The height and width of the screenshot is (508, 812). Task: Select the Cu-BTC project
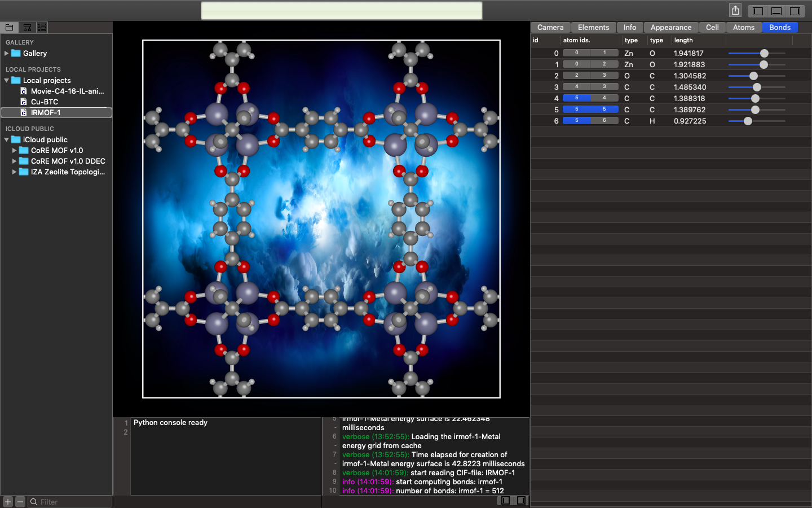[45, 102]
